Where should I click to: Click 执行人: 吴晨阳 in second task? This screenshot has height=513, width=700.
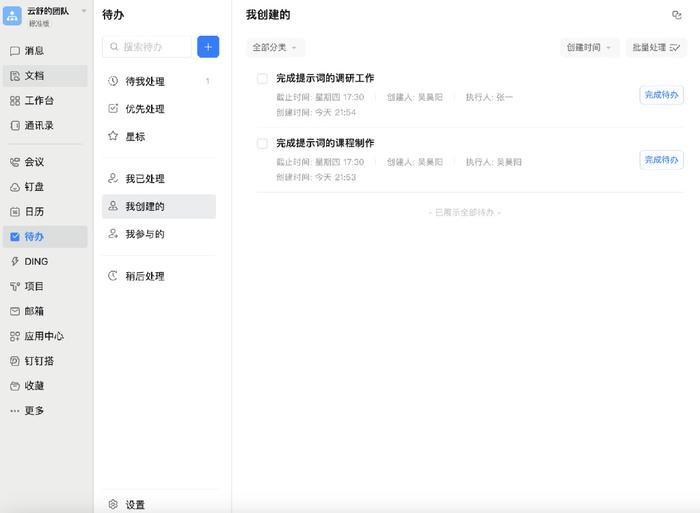click(494, 162)
